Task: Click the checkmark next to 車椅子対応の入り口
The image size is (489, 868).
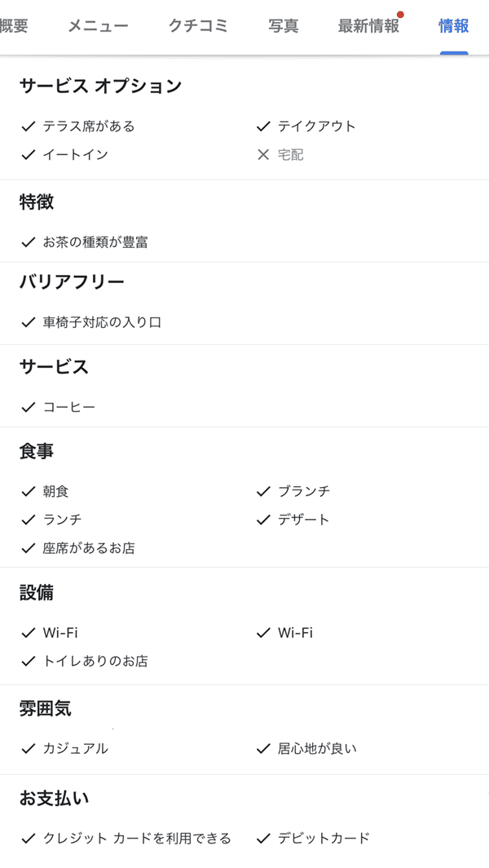Action: pos(29,322)
